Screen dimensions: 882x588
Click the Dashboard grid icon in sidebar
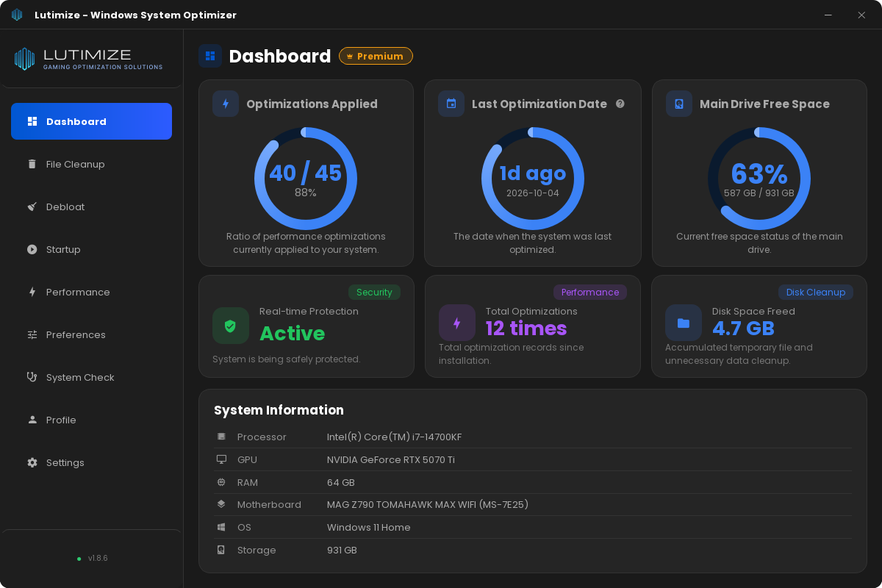32,121
